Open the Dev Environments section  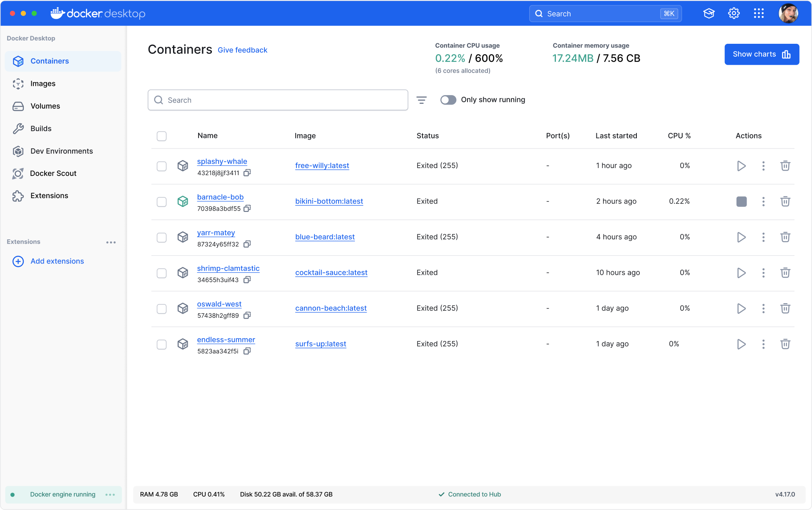point(62,151)
